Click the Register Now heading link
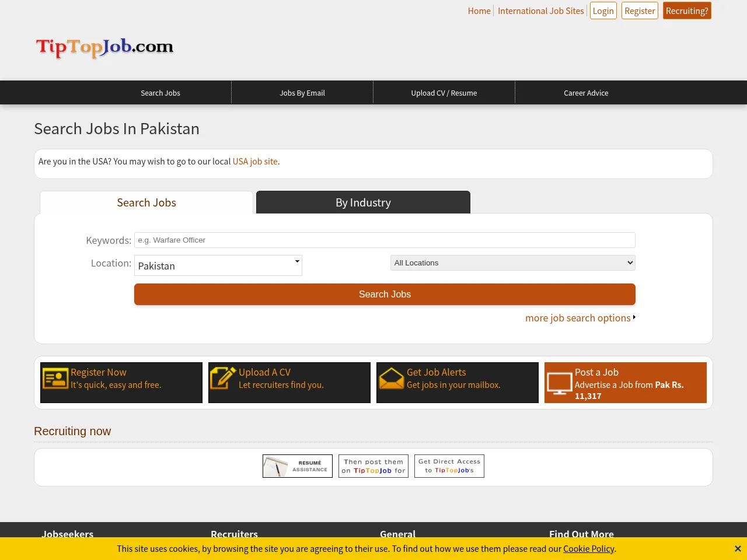 click(x=99, y=372)
